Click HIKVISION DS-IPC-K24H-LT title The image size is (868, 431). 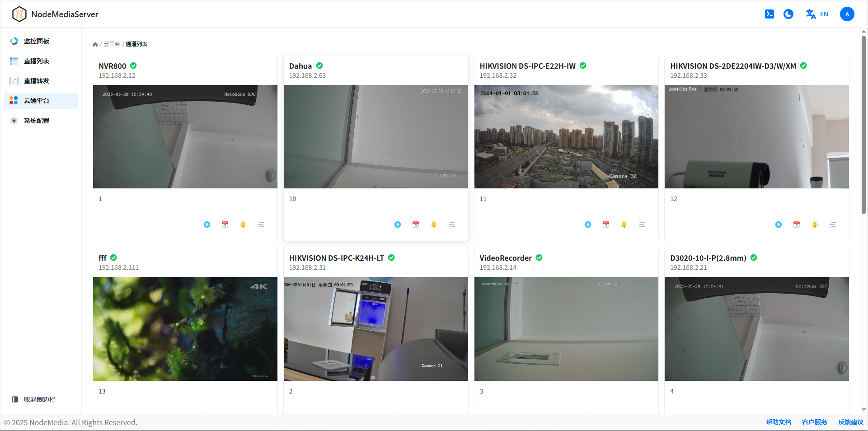(337, 258)
